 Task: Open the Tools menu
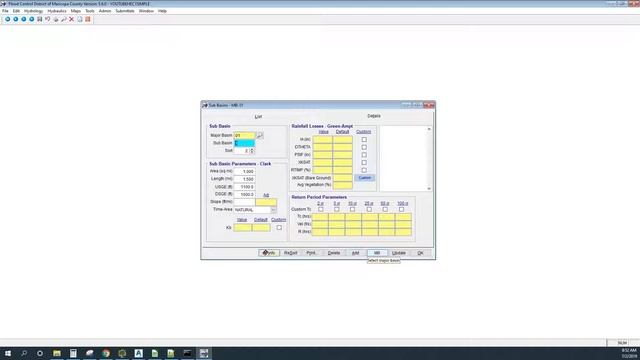[90, 11]
